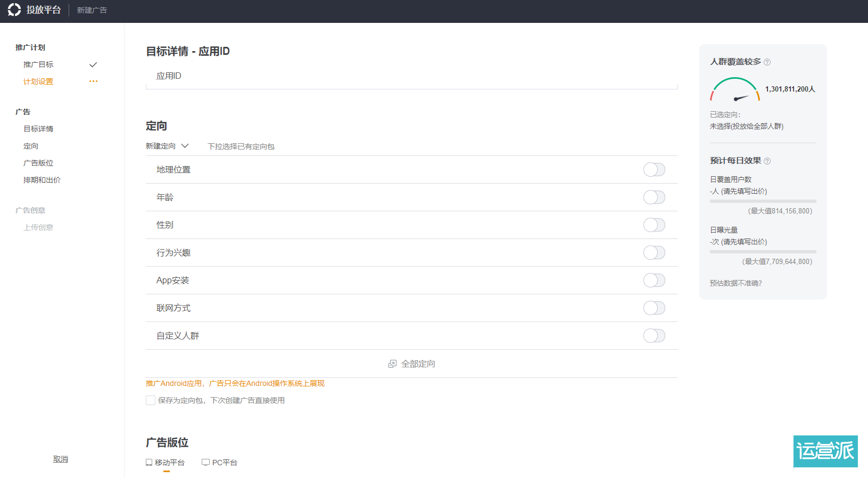This screenshot has height=478, width=868.
Task: Enable the App安装 targeting switch
Action: pos(654,281)
